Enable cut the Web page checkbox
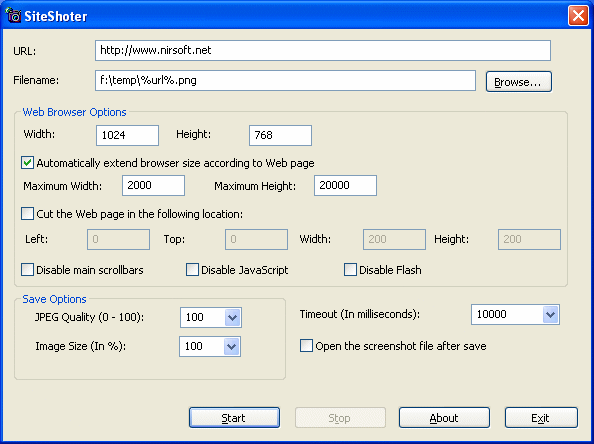Screen dimensions: 594x444 tap(27, 214)
